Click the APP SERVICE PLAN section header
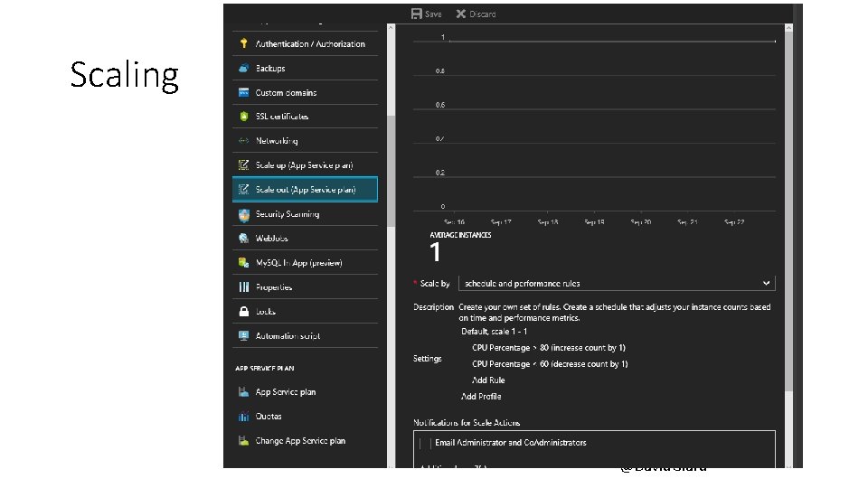 pyautogui.click(x=265, y=369)
